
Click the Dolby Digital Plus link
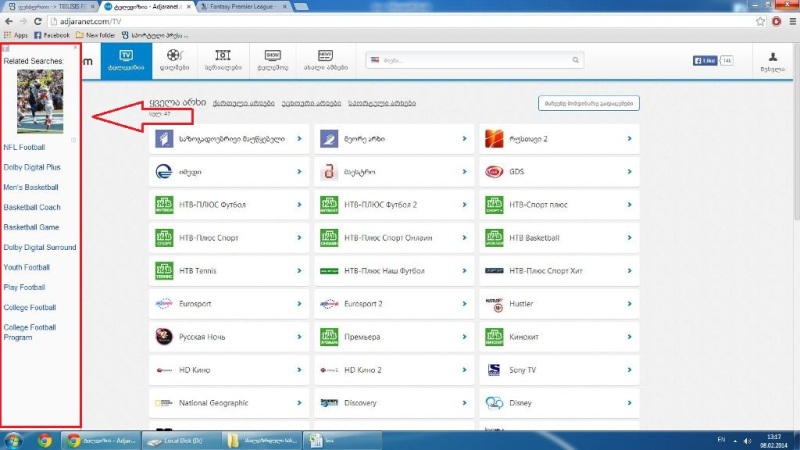coord(32,167)
